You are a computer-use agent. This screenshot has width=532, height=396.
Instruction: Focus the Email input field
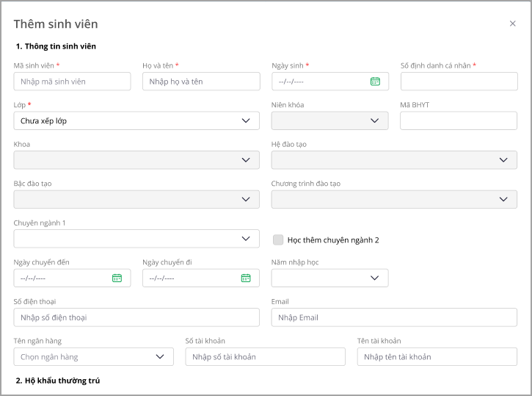[x=394, y=317]
